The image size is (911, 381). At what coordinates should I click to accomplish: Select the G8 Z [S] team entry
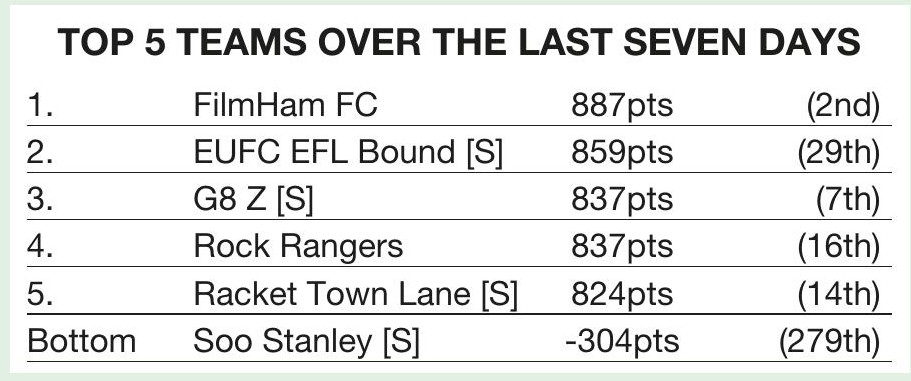click(x=253, y=200)
